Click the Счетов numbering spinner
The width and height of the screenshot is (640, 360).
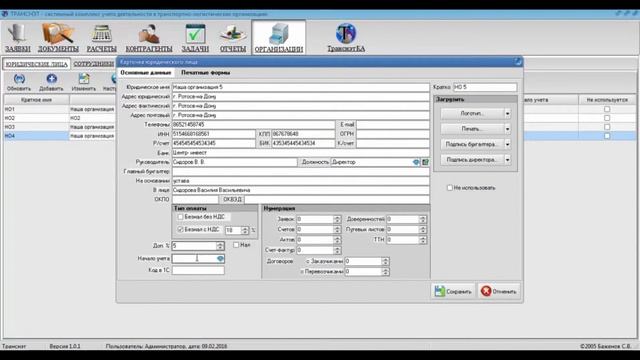pos(337,229)
